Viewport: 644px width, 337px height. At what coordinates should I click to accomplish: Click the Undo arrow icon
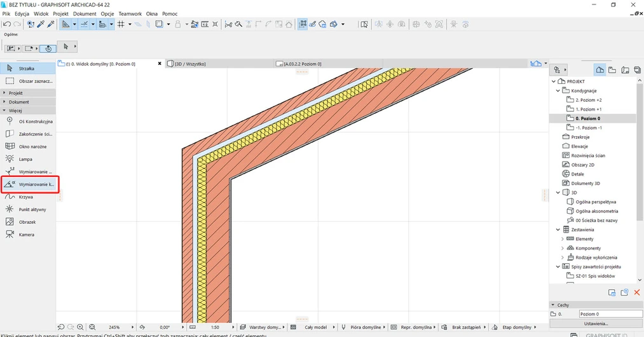pos(7,24)
